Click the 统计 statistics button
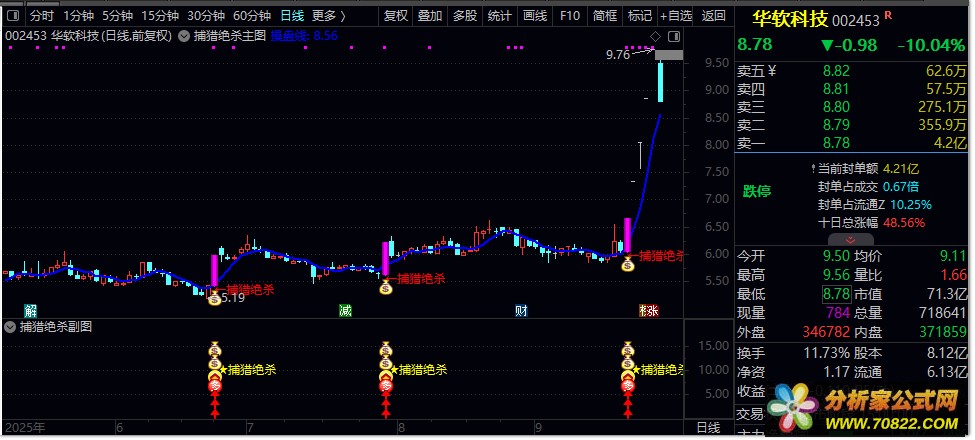The height and width of the screenshot is (440, 975). point(499,16)
